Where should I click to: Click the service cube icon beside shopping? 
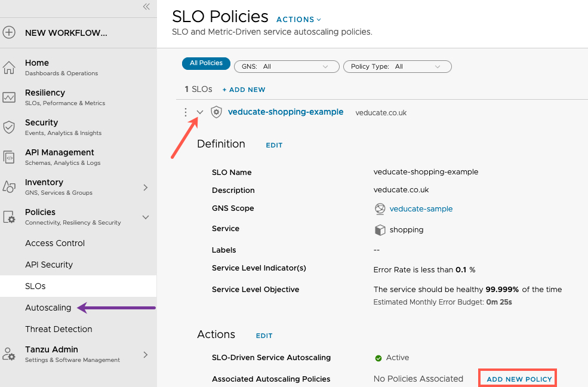point(380,230)
